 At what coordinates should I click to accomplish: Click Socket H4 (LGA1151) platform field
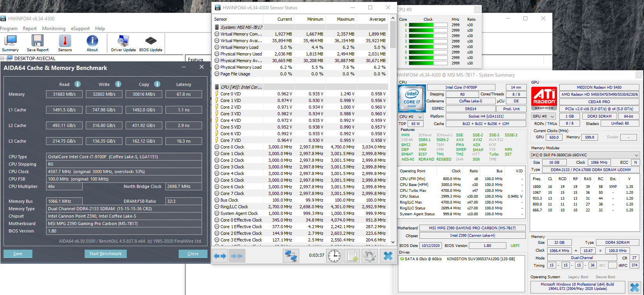486,116
